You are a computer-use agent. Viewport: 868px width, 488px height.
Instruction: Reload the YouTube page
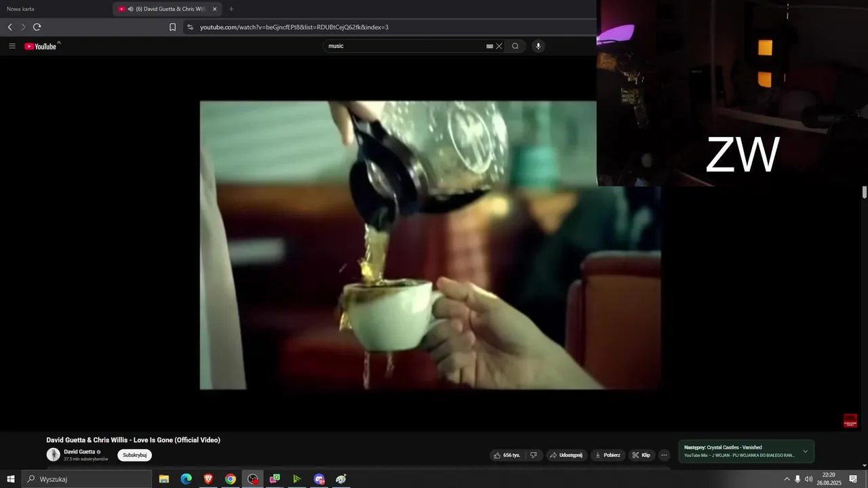[37, 27]
